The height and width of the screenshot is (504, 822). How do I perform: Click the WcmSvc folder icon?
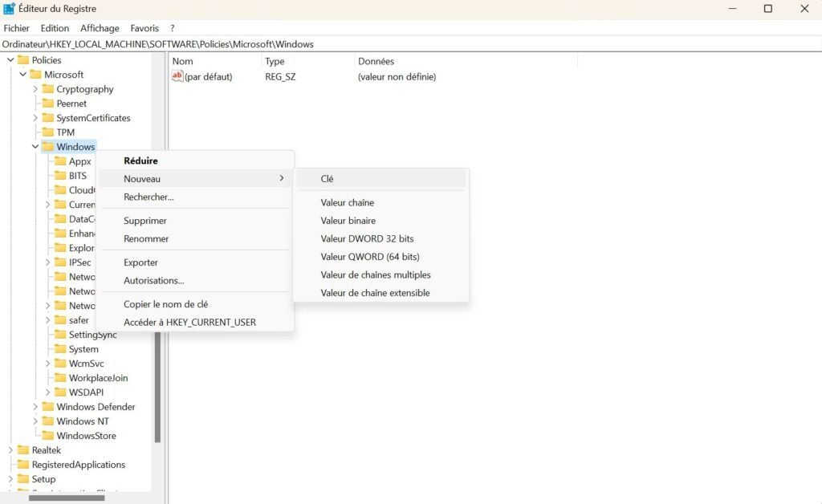tap(60, 363)
